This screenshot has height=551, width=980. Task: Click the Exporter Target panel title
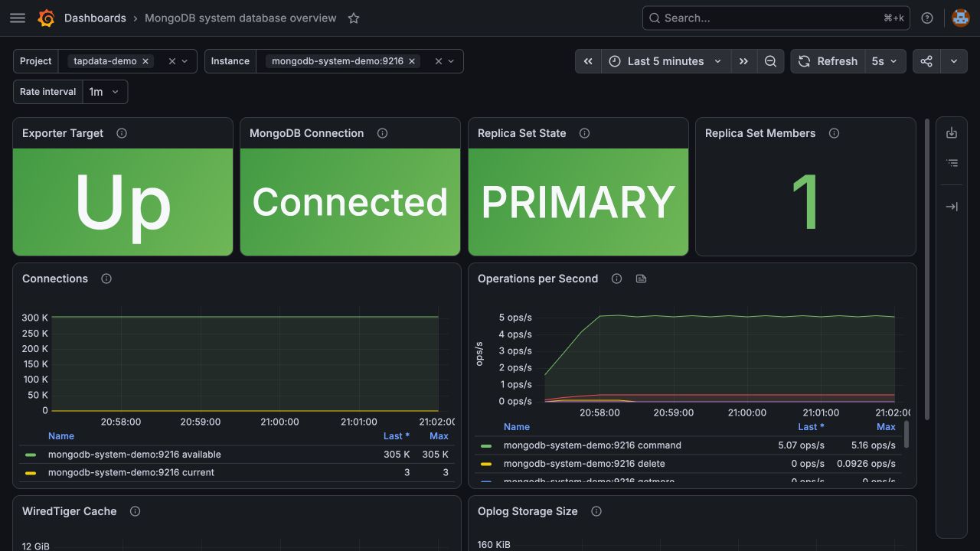coord(63,133)
